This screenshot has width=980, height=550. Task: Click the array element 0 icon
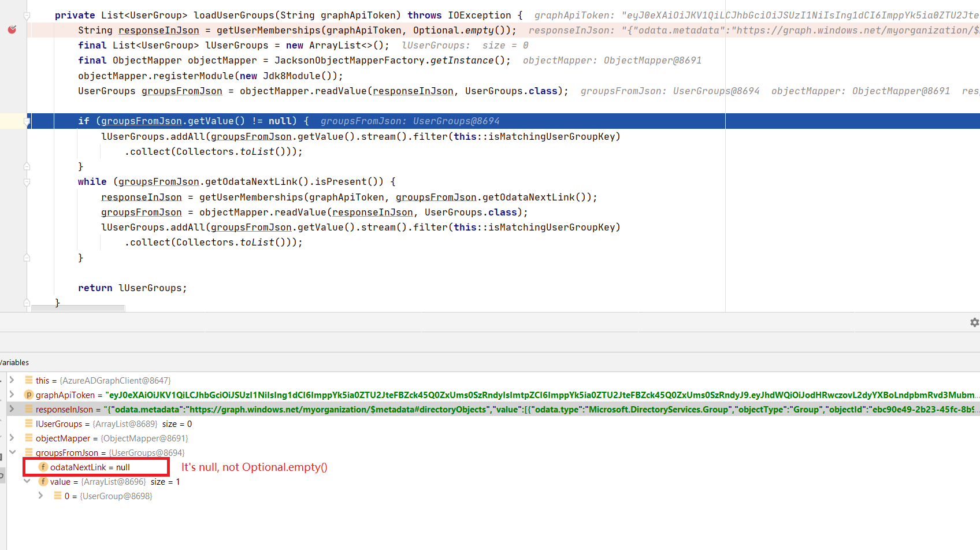tap(58, 496)
